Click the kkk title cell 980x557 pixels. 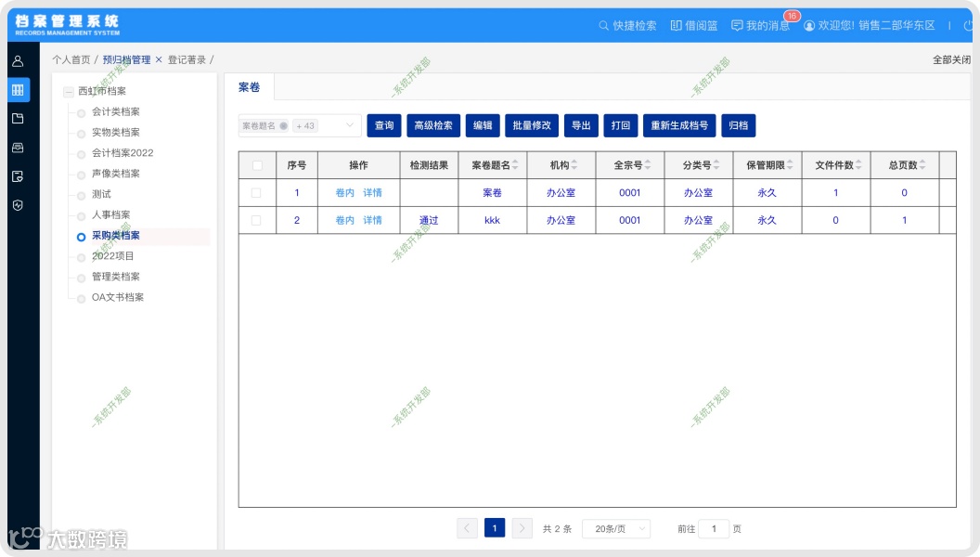[x=492, y=221]
